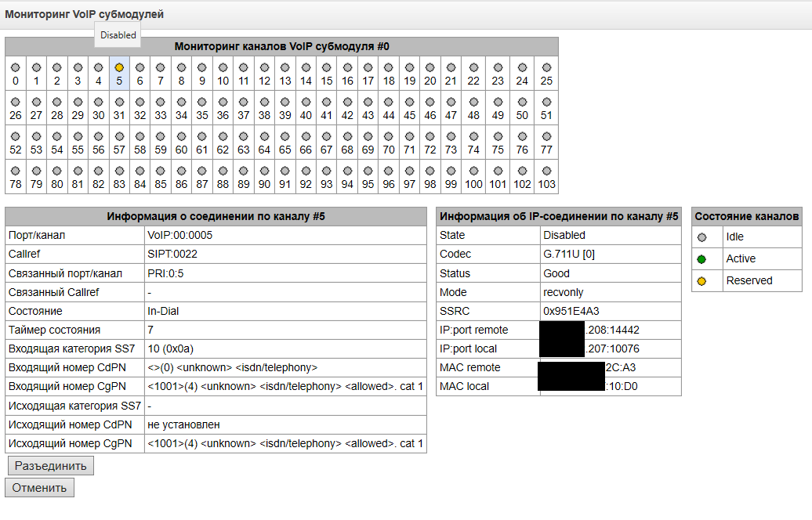Open channel 85 status

click(161, 171)
